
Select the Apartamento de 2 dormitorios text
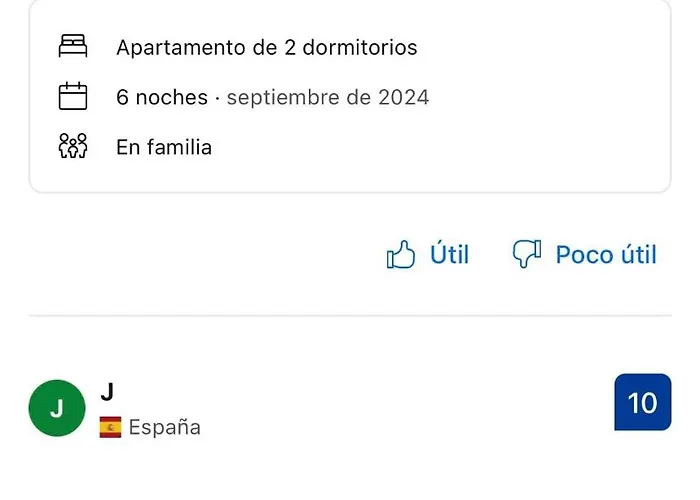[x=267, y=47]
